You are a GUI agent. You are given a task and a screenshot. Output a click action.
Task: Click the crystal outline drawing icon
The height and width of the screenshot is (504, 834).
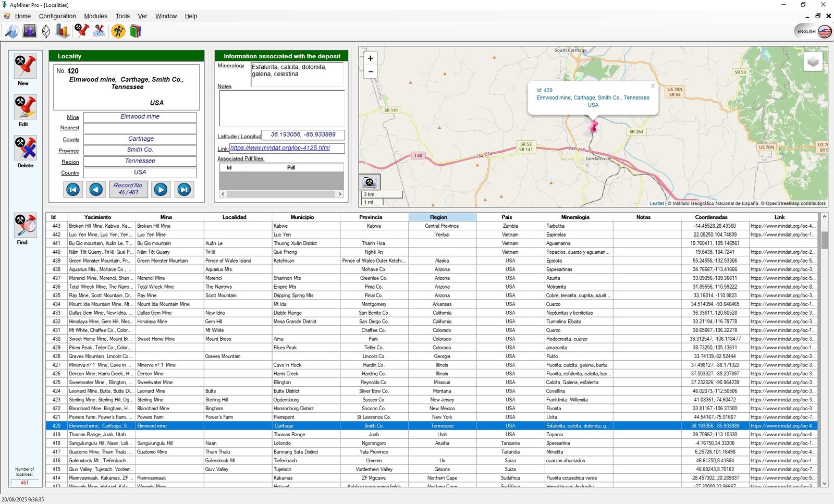46,31
